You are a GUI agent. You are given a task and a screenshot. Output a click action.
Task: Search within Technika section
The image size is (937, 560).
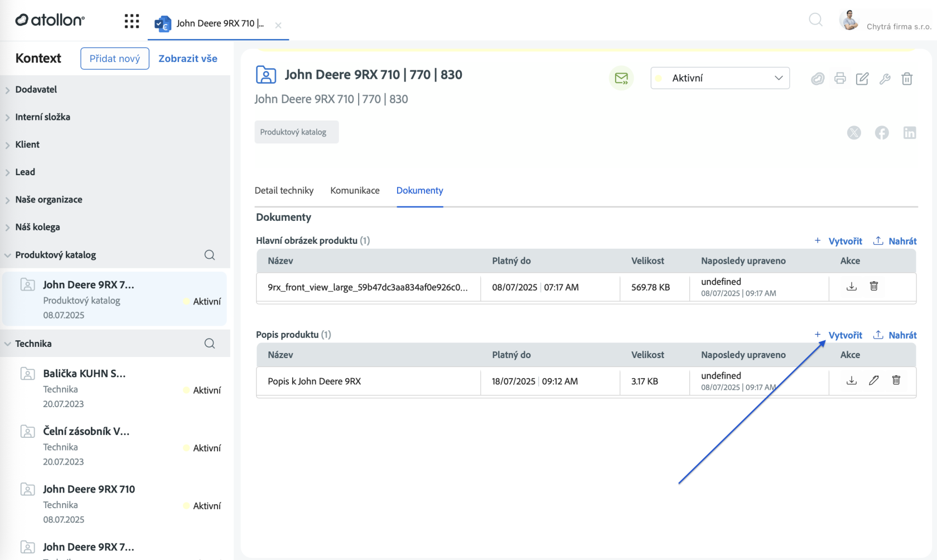[210, 344]
